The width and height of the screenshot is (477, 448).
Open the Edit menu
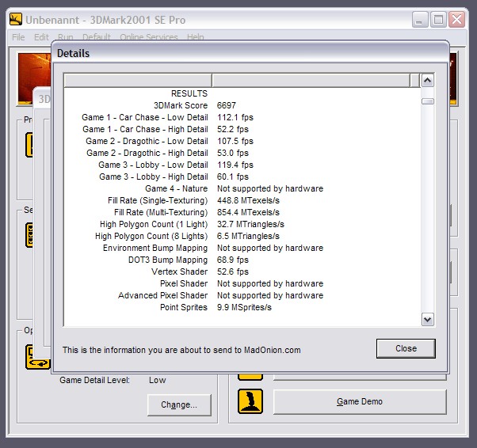tap(41, 37)
